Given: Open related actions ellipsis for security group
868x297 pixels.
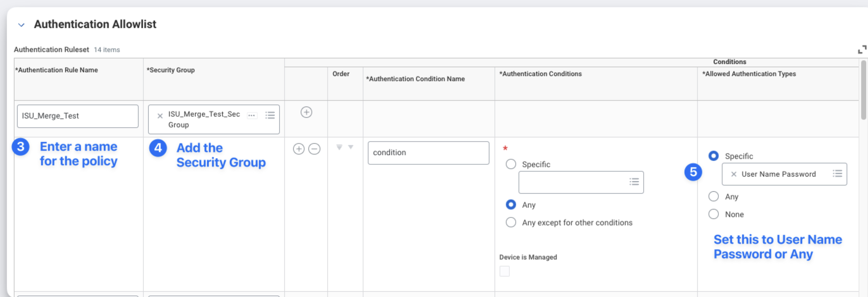Looking at the screenshot, I should [252, 115].
